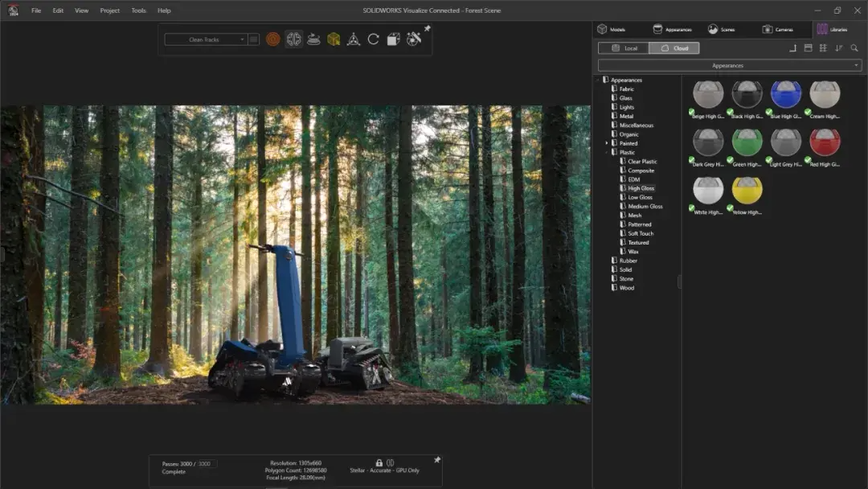Image resolution: width=868 pixels, height=489 pixels.
Task: Open the Tools menu
Action: [x=139, y=10]
